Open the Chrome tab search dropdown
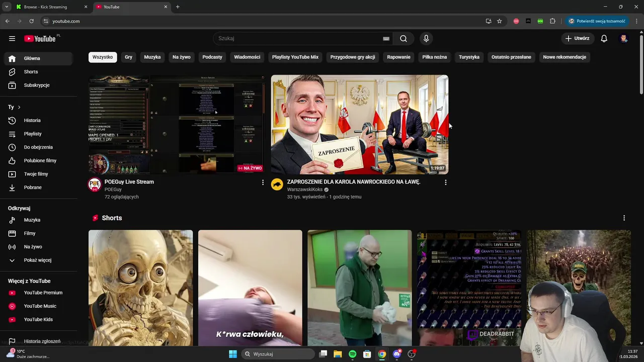Viewport: 644px width, 362px height. click(7, 7)
